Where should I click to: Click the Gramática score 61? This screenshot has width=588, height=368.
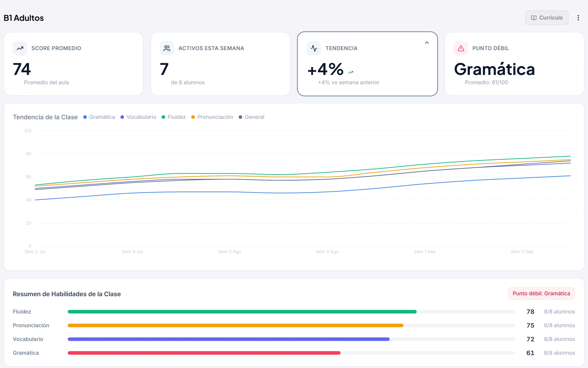530,353
